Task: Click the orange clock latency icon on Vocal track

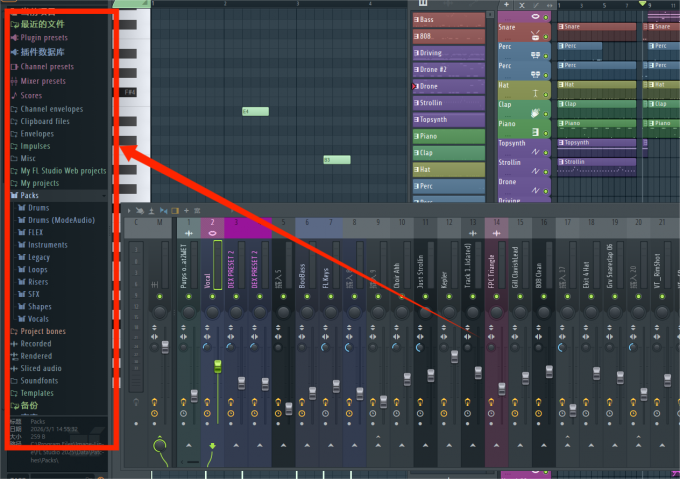Action: (x=207, y=414)
